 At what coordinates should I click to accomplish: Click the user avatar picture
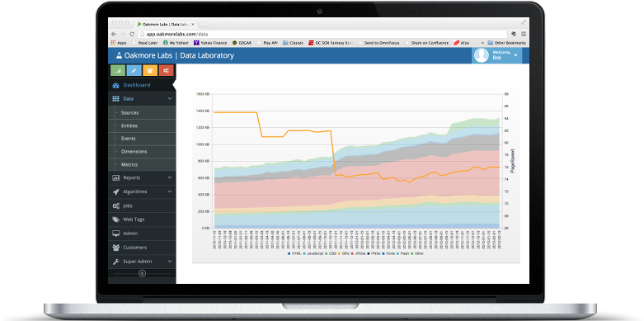click(482, 55)
